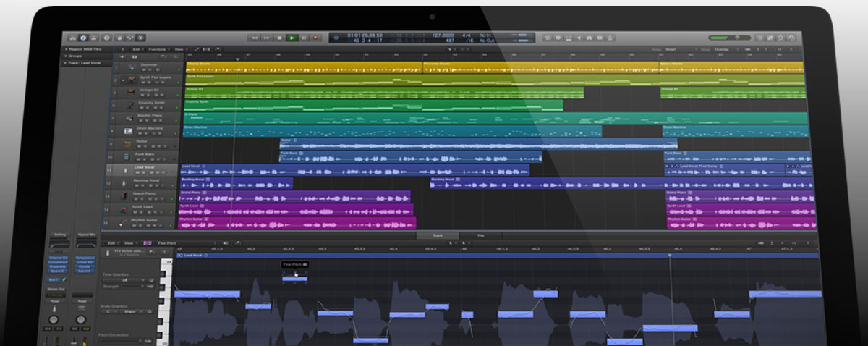Open the Media Browser button
The image size is (868, 346).
(791, 37)
